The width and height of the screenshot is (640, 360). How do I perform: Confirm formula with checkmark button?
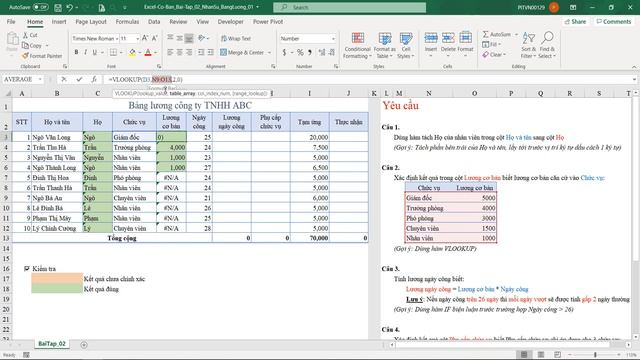(x=79, y=79)
